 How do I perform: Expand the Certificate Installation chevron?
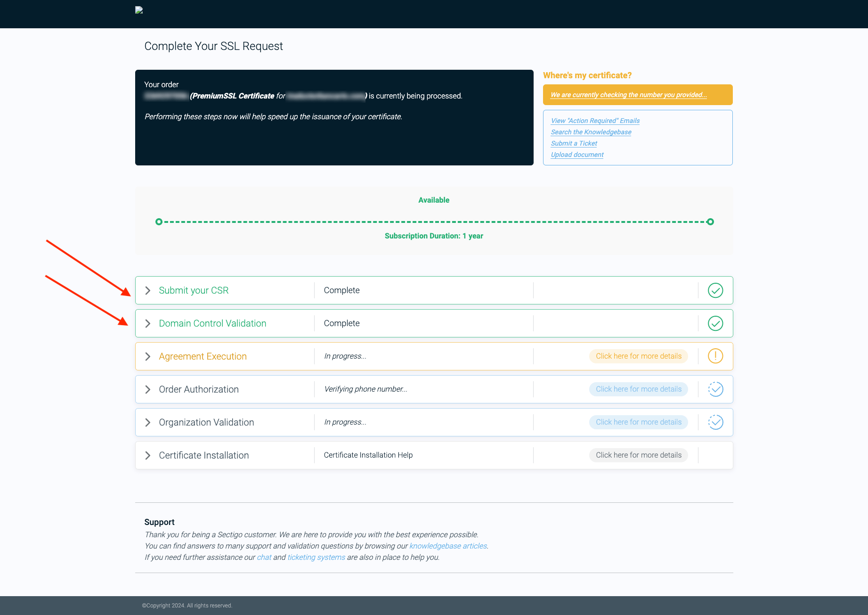[148, 455]
